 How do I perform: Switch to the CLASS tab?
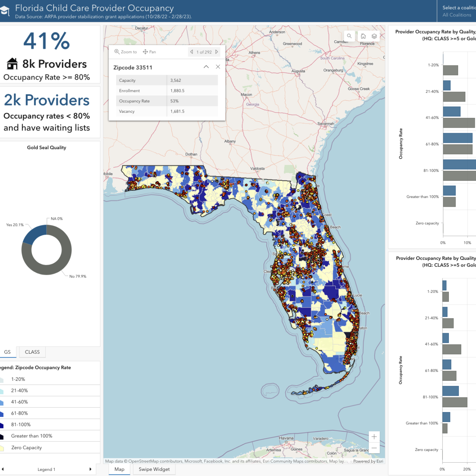[x=32, y=352]
